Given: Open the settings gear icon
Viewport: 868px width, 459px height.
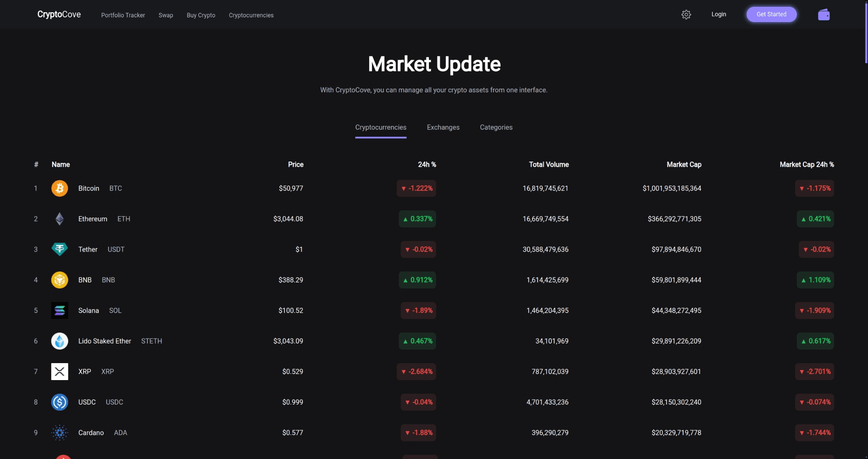Looking at the screenshot, I should pos(687,14).
